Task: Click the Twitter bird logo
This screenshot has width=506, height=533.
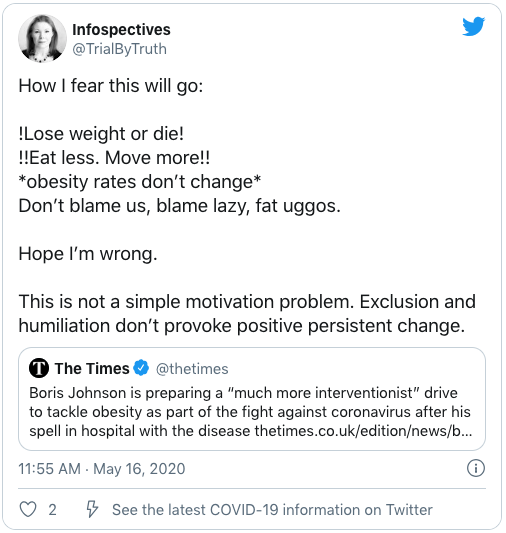Action: (473, 26)
